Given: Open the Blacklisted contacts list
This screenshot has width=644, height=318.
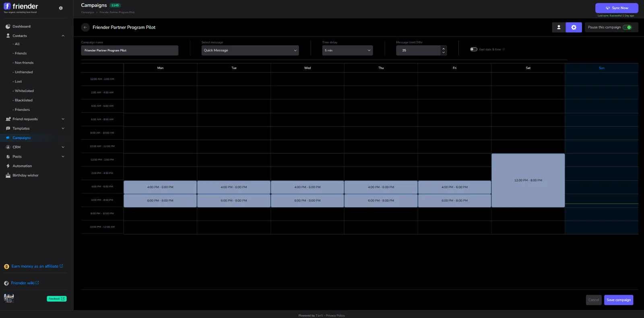Looking at the screenshot, I should (x=23, y=100).
